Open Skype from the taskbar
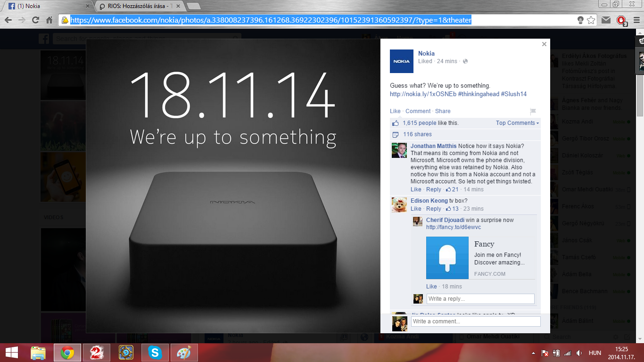The height and width of the screenshot is (362, 644). [155, 353]
